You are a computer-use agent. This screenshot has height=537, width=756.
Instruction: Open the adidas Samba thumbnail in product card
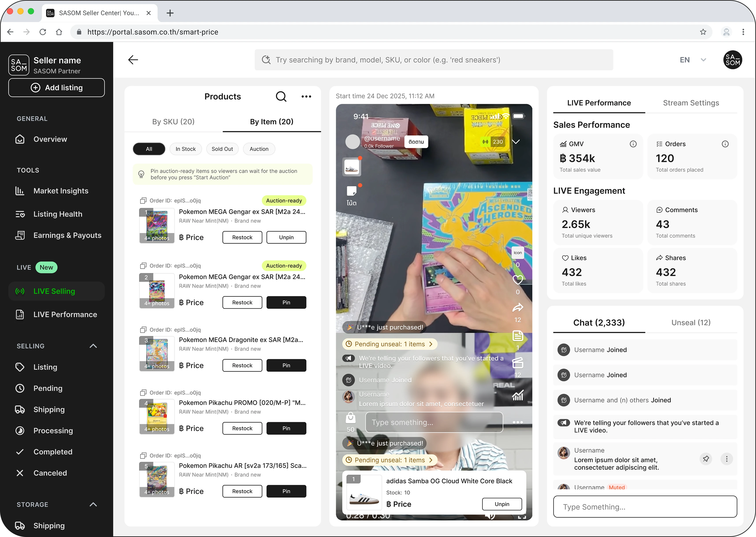(x=364, y=493)
